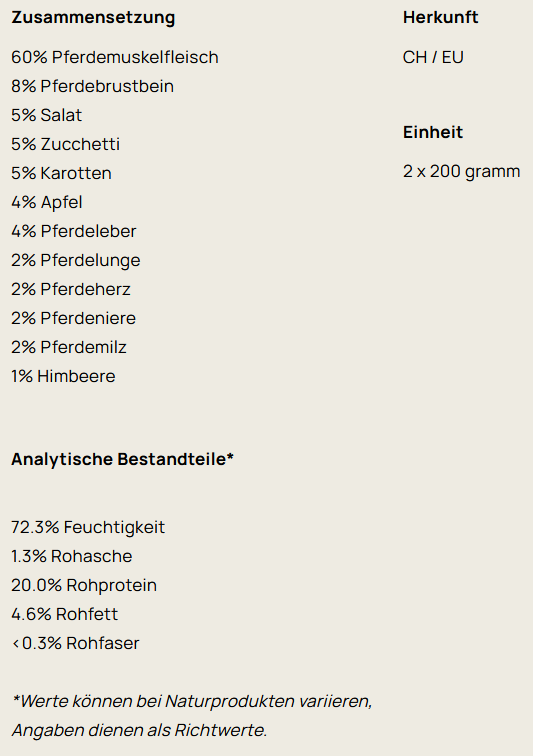Click the Analytische Bestandteile heading
The width and height of the screenshot is (533, 756).
[123, 459]
